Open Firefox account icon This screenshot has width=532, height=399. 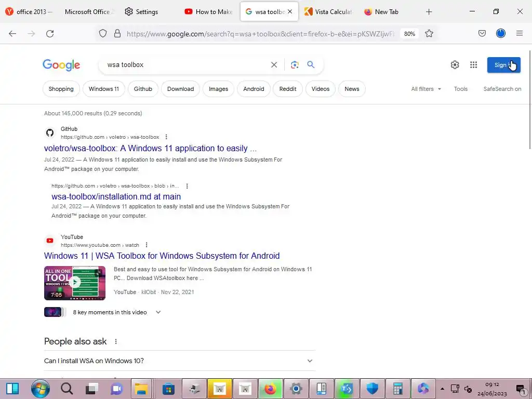pos(501,33)
